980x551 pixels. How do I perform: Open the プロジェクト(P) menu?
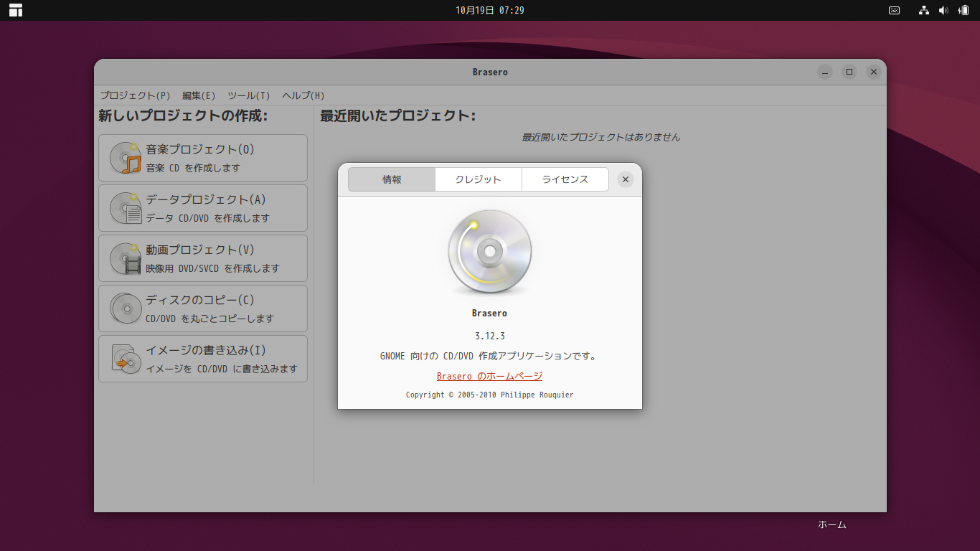(135, 95)
